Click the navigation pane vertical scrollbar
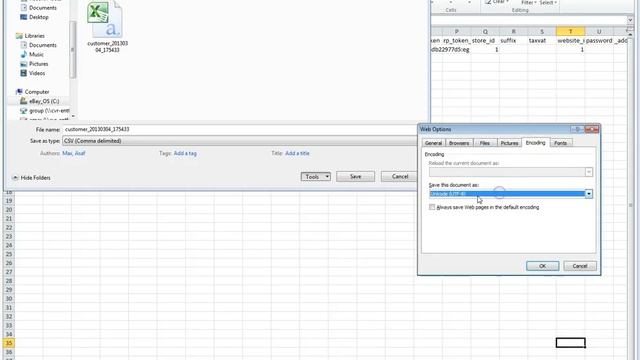The height and width of the screenshot is (360, 640). point(73,49)
